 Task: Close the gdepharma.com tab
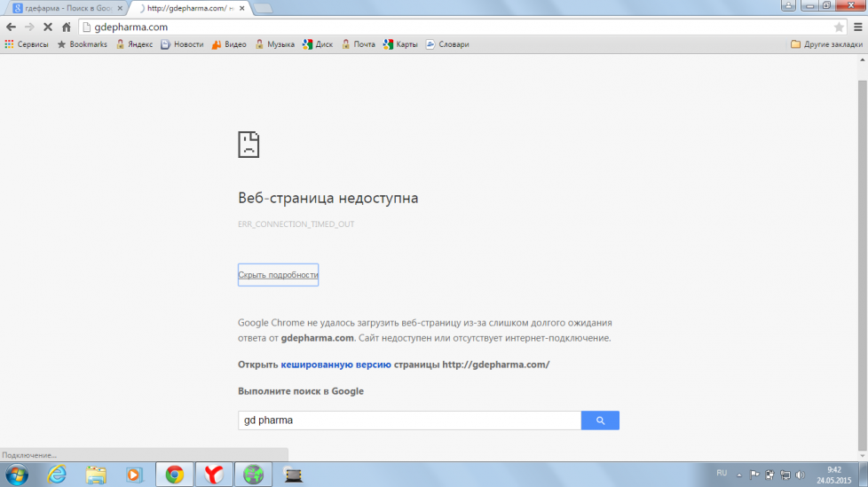coord(241,8)
